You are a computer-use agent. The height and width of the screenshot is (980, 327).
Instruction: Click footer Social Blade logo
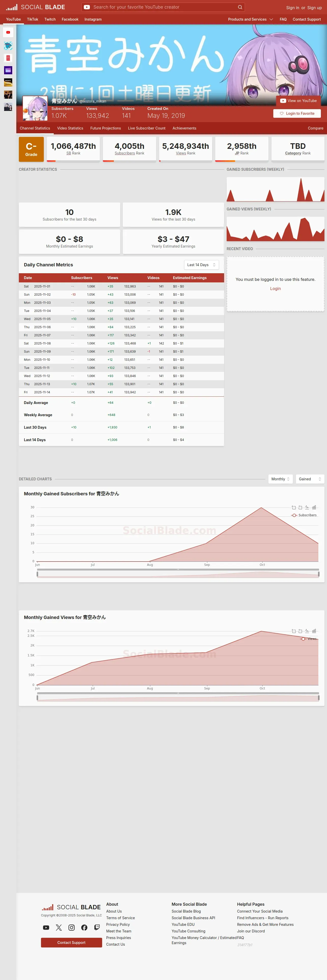[x=71, y=907]
